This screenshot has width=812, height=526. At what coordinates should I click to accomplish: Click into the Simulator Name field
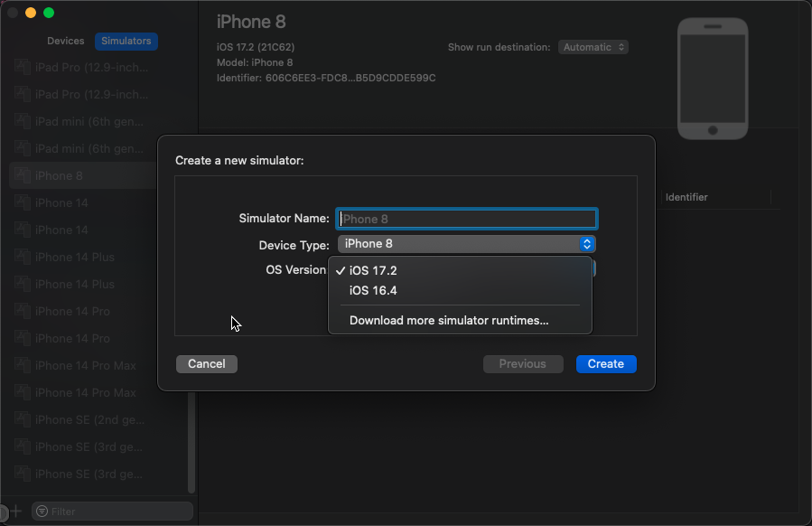[x=467, y=219]
